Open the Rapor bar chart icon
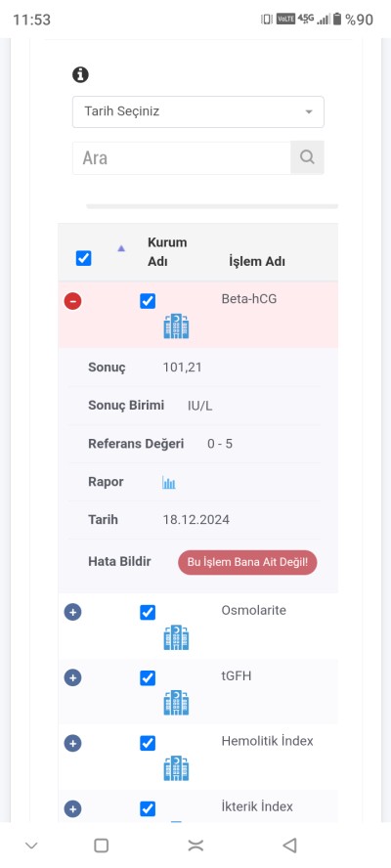Image resolution: width=391 pixels, height=868 pixels. click(x=169, y=482)
